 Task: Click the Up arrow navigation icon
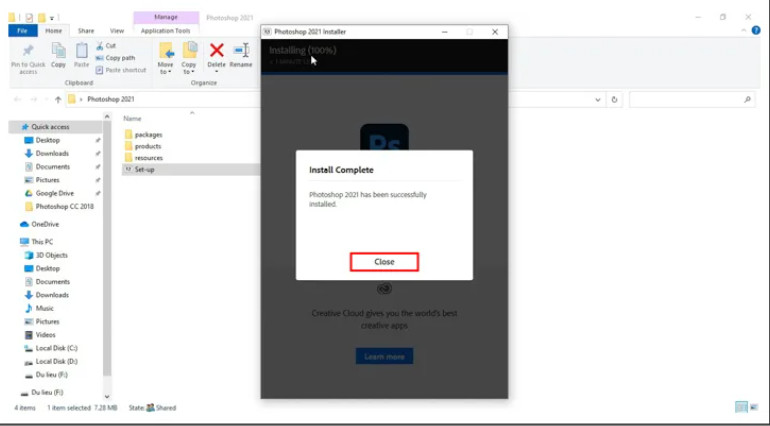point(58,100)
